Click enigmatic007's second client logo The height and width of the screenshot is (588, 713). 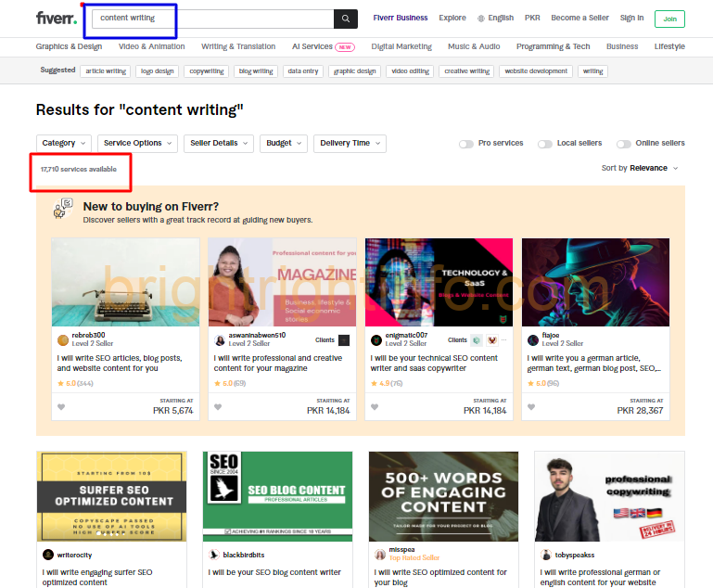[x=492, y=340]
